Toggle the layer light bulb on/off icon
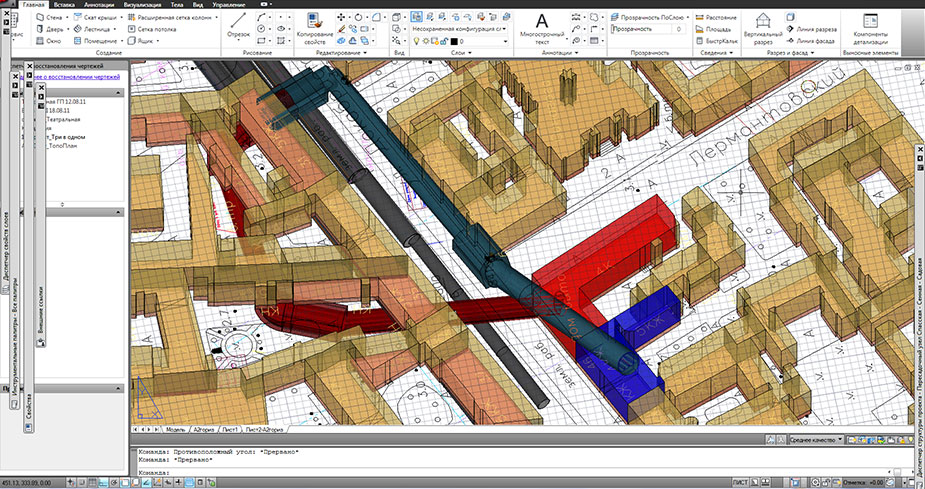Screen dimensions: 925x489 click(x=417, y=41)
